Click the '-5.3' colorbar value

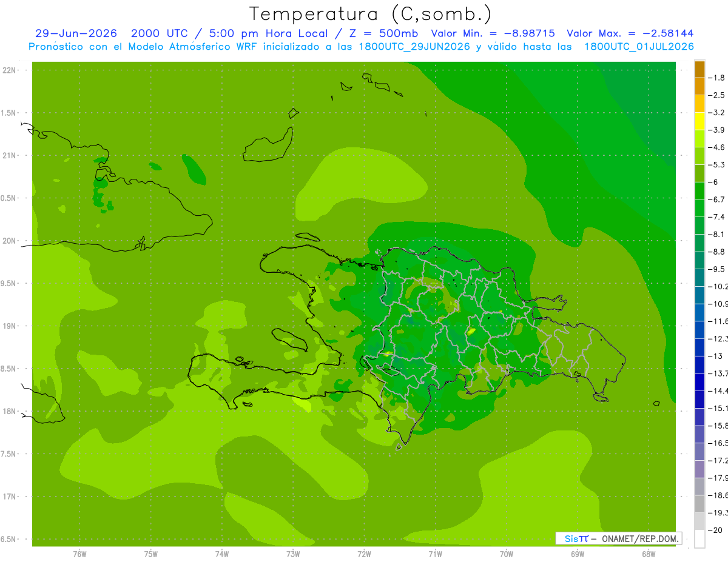click(x=717, y=164)
